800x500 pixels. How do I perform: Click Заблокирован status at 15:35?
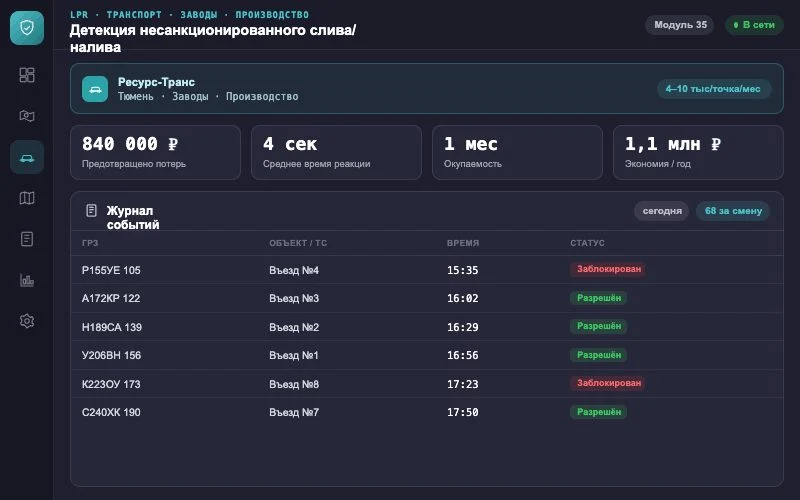pyautogui.click(x=608, y=269)
